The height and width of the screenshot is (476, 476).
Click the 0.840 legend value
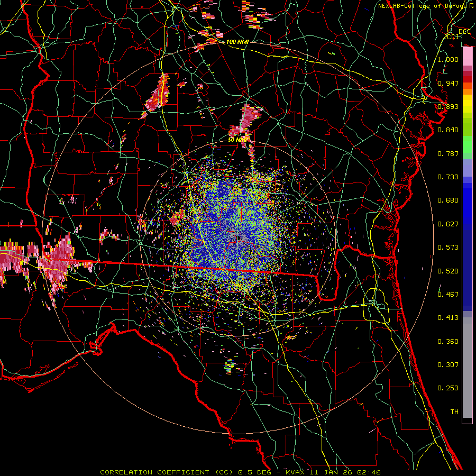[448, 130]
